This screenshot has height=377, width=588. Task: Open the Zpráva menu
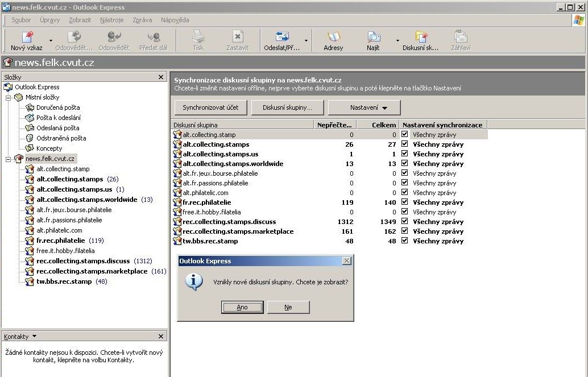[142, 20]
